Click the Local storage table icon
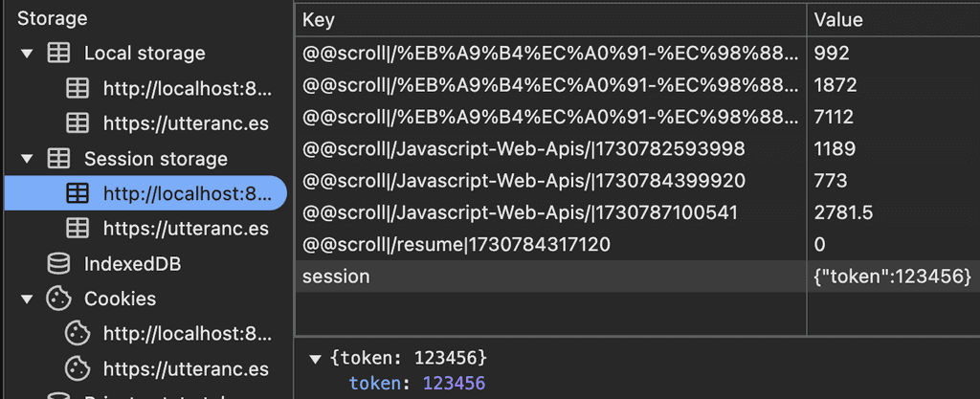 pos(58,53)
